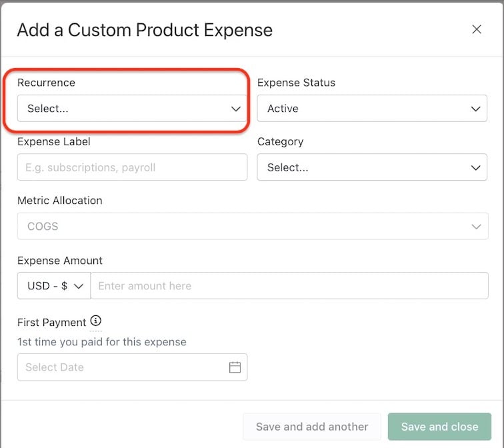Click the dialog title 'Add a Custom Product Expense'
Image resolution: width=504 pixels, height=448 pixels.
(x=145, y=30)
